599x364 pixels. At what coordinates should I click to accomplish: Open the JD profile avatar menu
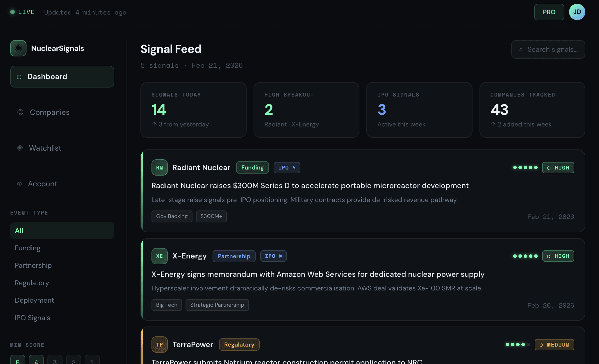(x=577, y=12)
